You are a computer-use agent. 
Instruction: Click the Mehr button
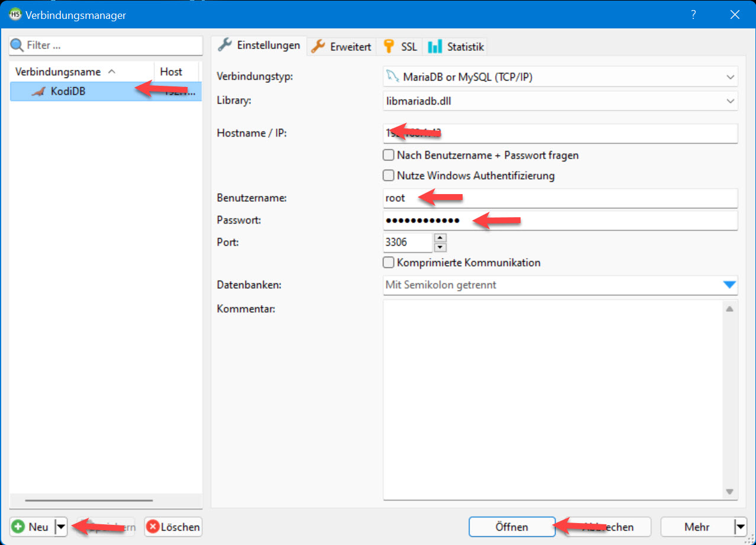[697, 527]
